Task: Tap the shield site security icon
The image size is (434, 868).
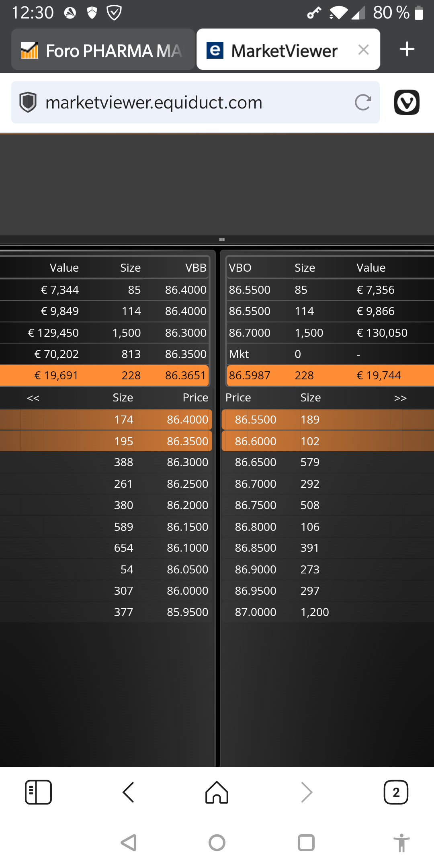Action: [28, 102]
